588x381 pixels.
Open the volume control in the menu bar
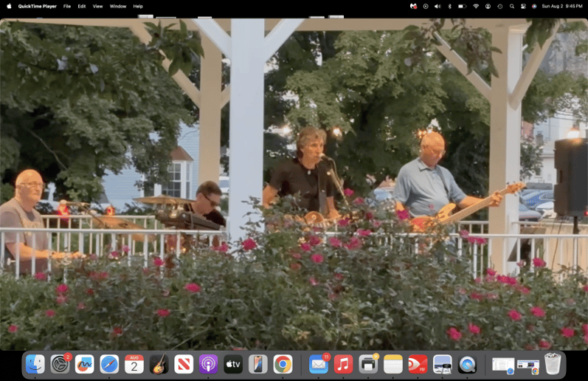coord(437,7)
